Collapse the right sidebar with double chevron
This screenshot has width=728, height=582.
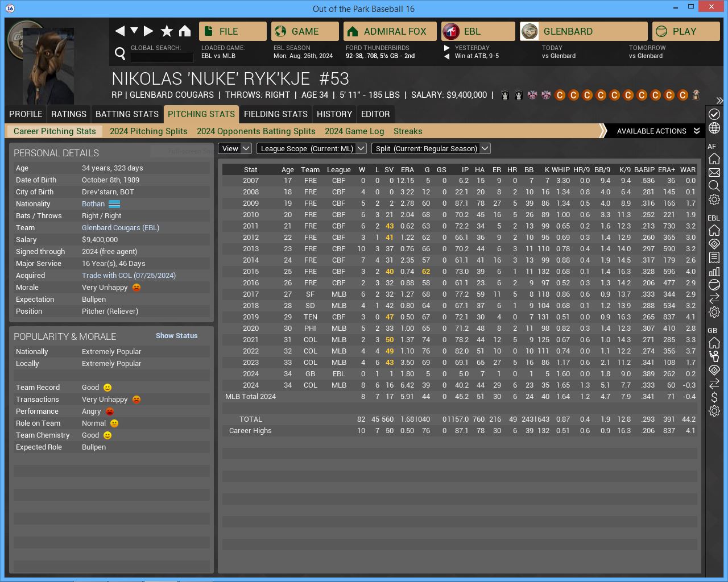pos(719,101)
